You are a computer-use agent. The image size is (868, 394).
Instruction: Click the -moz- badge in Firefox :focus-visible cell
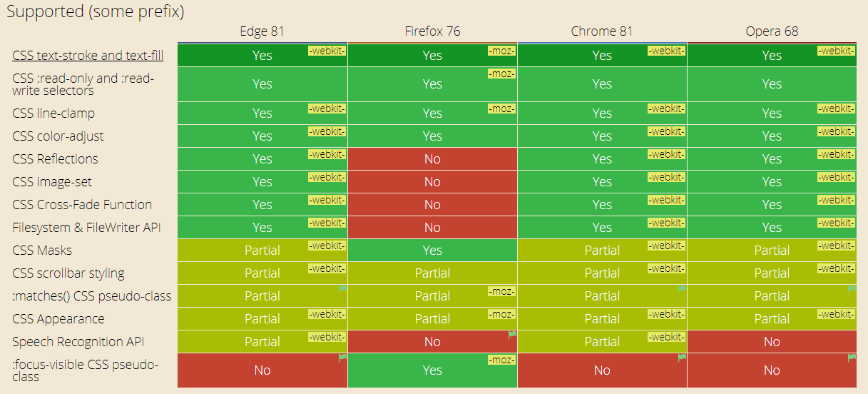(x=501, y=360)
